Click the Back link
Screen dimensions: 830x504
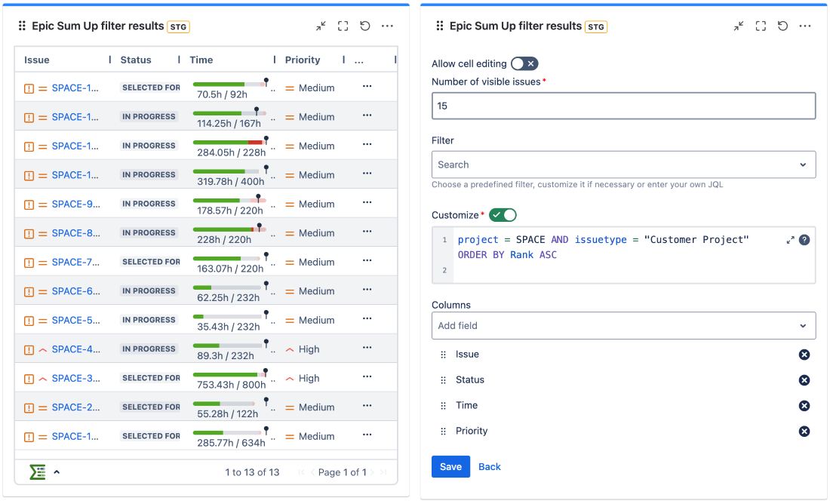click(489, 466)
